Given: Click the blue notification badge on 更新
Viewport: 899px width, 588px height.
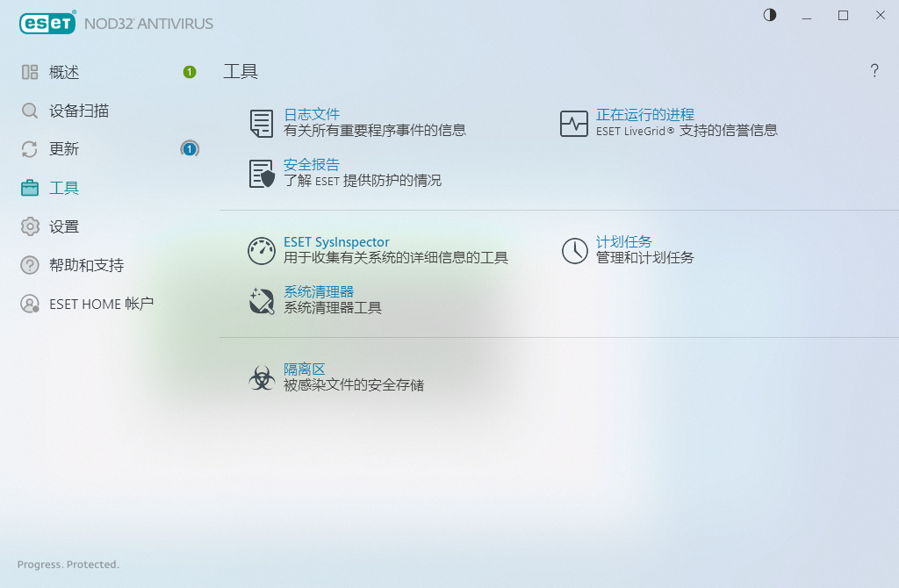Looking at the screenshot, I should [x=190, y=149].
